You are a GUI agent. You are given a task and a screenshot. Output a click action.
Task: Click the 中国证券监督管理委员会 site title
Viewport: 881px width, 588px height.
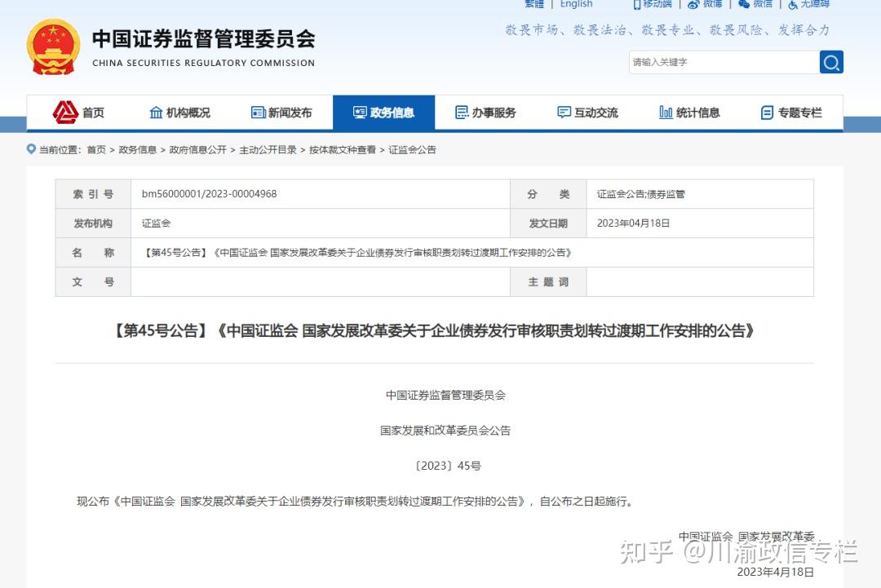pos(203,39)
